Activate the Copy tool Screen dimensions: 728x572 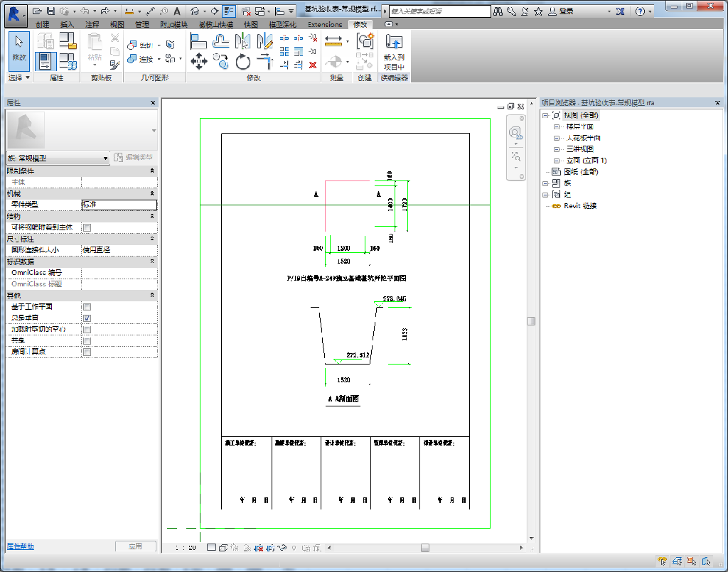(x=221, y=61)
